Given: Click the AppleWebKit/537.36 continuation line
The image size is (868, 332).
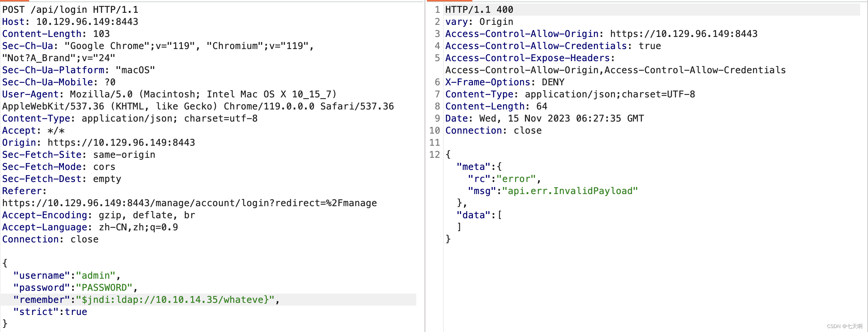Looking at the screenshot, I should (x=198, y=106).
